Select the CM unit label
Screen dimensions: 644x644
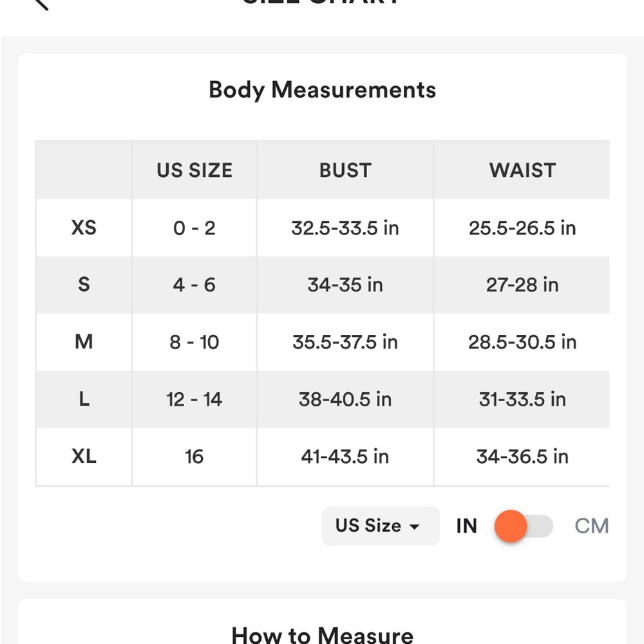[591, 526]
